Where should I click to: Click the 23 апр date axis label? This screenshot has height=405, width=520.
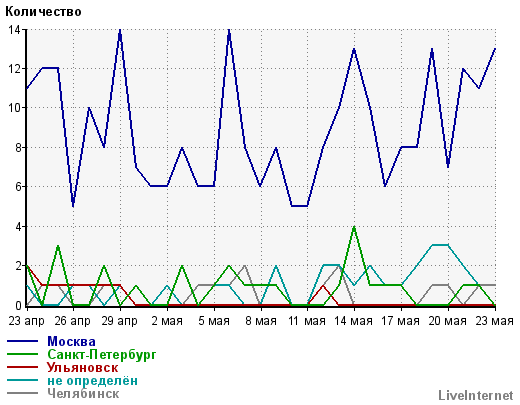point(26,321)
